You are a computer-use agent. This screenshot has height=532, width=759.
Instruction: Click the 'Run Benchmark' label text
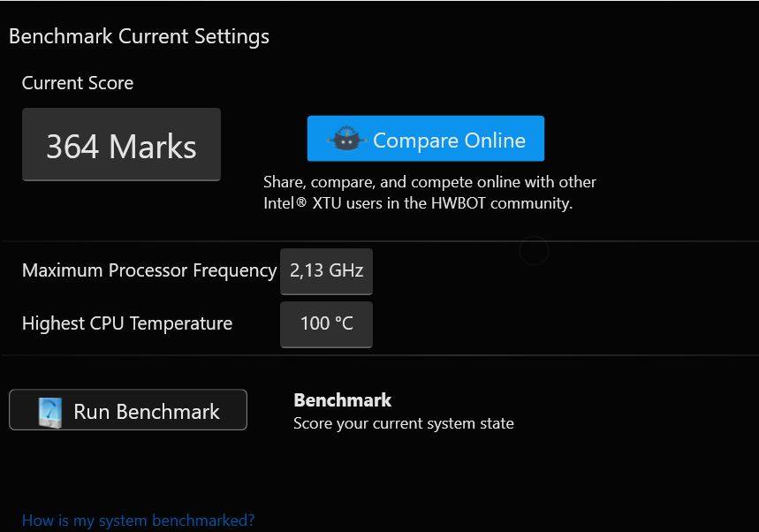tap(147, 412)
